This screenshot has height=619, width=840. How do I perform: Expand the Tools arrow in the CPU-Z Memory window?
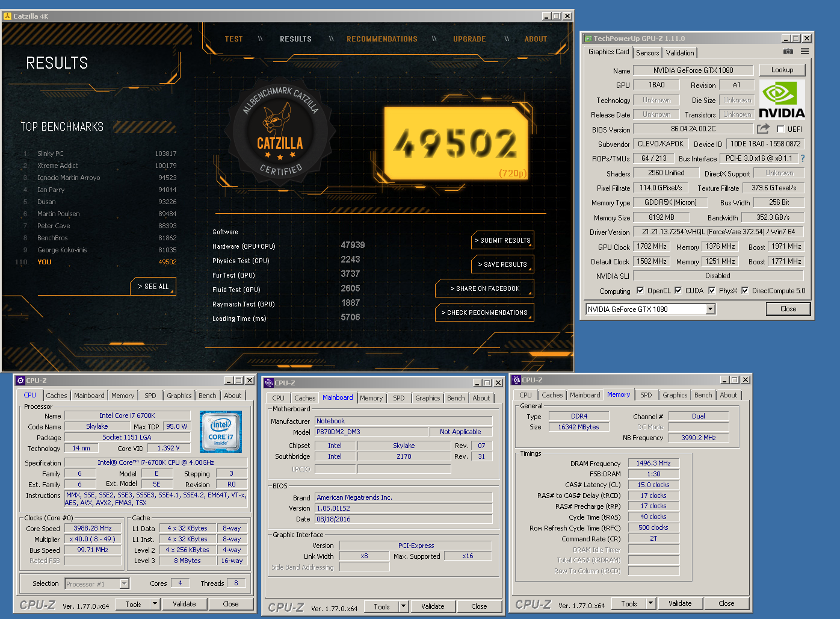(650, 603)
